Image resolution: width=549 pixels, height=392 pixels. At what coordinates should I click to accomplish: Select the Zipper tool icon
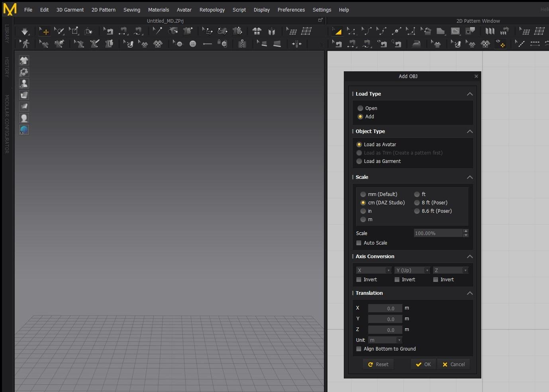click(242, 44)
